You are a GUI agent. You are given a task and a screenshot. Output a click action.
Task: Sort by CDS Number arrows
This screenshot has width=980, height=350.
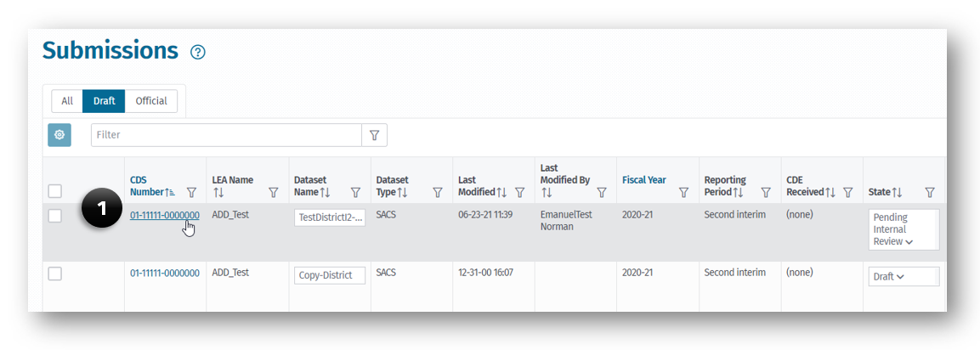(170, 193)
